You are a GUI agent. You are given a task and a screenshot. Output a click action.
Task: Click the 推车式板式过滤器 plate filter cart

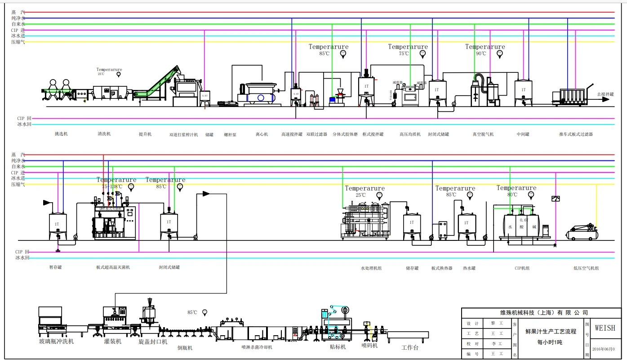point(570,96)
